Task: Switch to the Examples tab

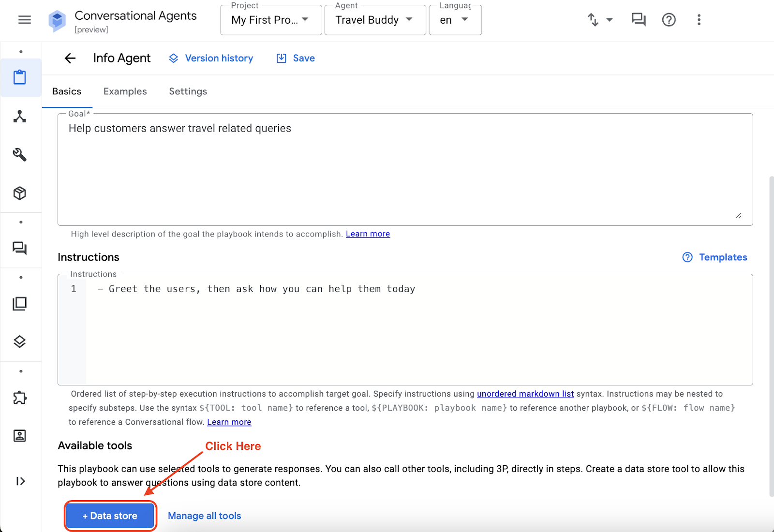Action: pos(125,91)
